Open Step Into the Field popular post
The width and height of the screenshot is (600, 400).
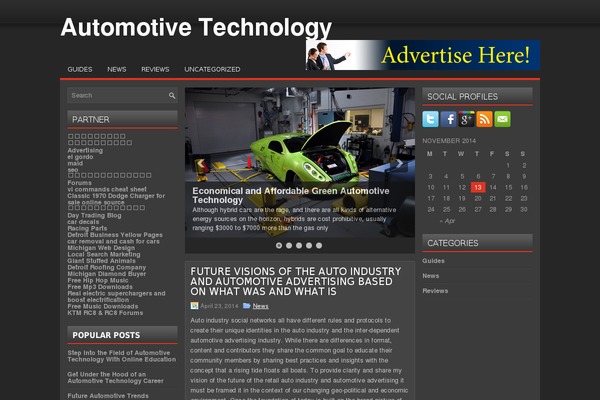coord(122,356)
